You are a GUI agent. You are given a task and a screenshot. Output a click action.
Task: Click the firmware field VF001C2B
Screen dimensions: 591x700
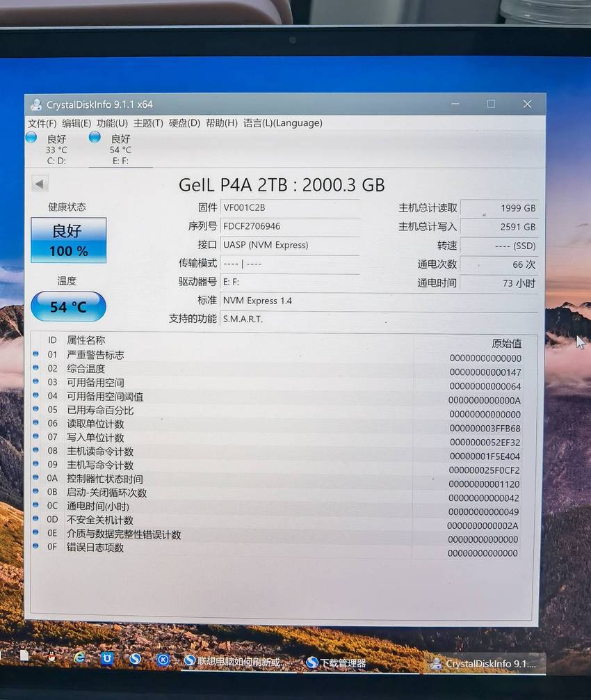[290, 207]
